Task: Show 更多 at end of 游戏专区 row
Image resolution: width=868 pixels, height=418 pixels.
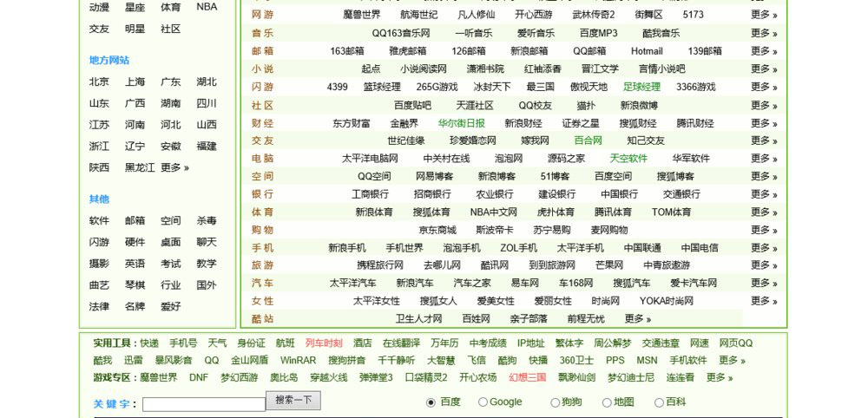Action: point(720,378)
